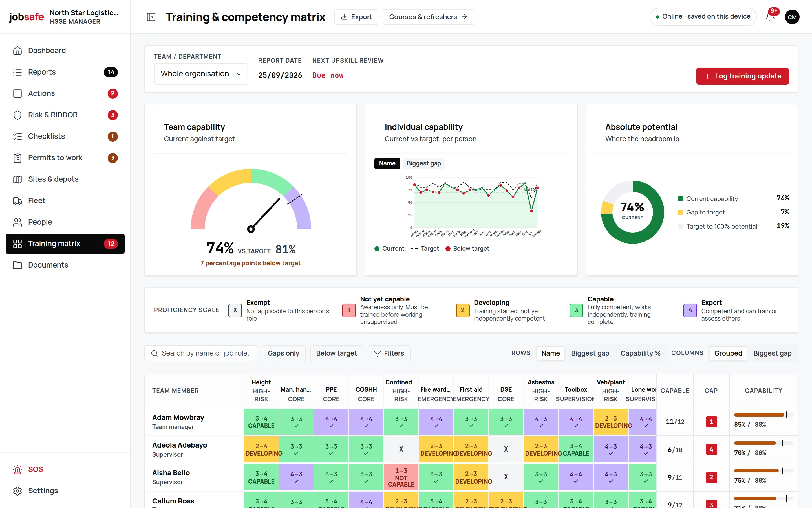This screenshot has width=812, height=508.
Task: Open Courses & refreshers link
Action: 428,17
